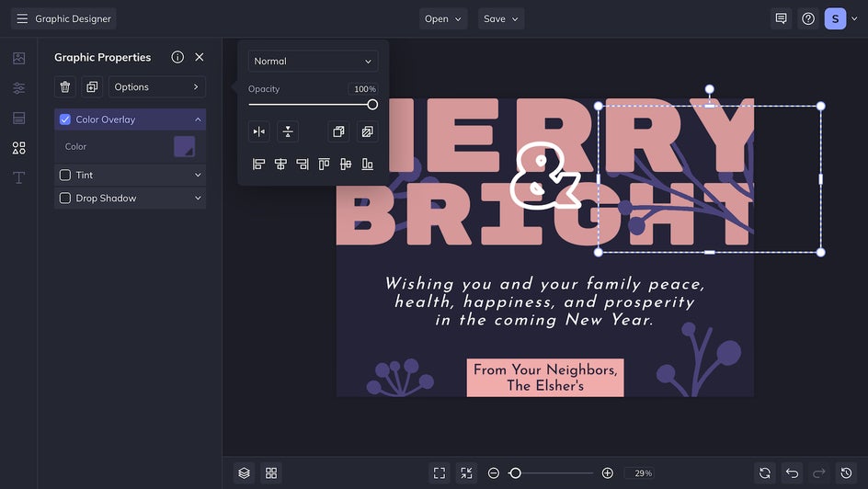Uncheck the Color Overlay checkbox
This screenshot has width=868, height=489.
[x=65, y=119]
